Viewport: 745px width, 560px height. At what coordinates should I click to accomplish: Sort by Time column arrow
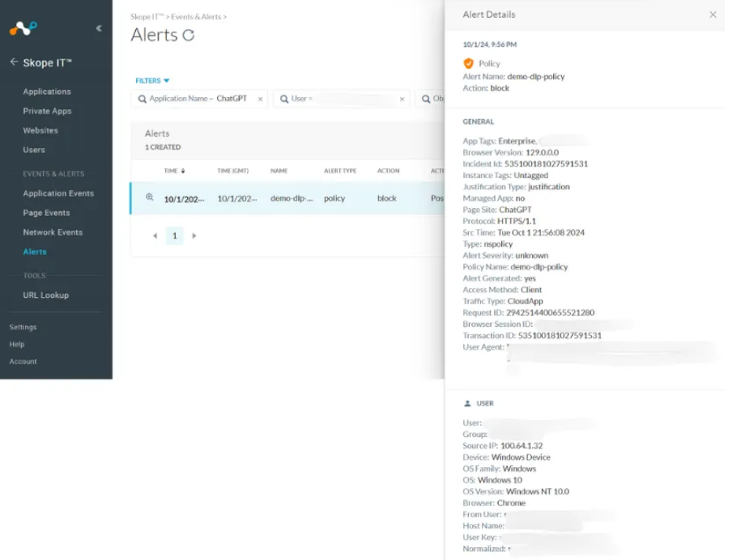[x=182, y=172]
